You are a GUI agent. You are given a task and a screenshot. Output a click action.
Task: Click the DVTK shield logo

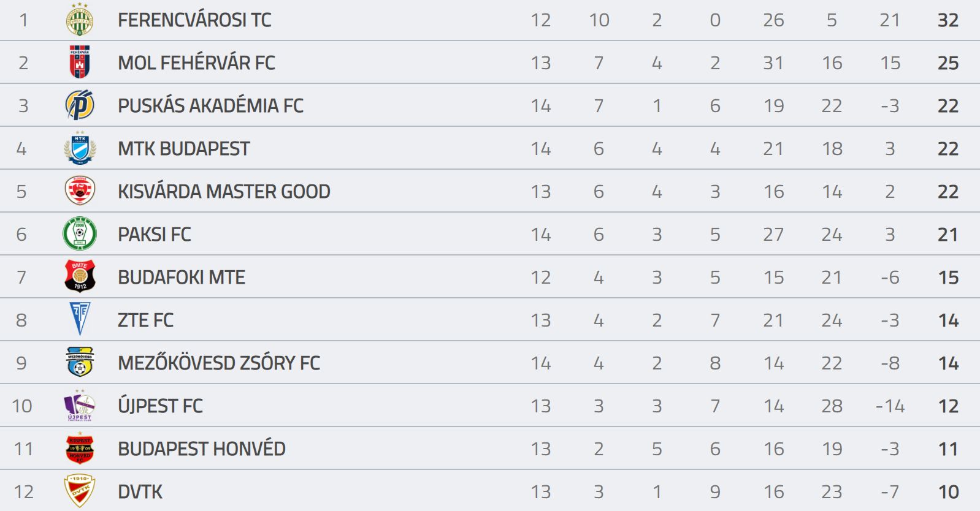point(80,491)
